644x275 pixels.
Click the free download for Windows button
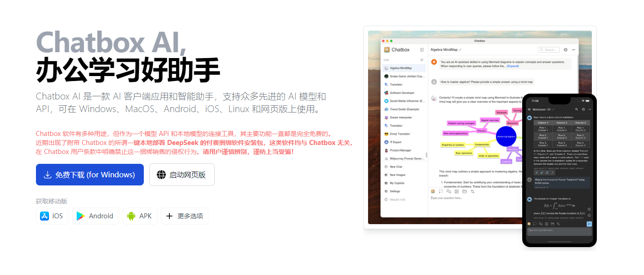pyautogui.click(x=90, y=175)
